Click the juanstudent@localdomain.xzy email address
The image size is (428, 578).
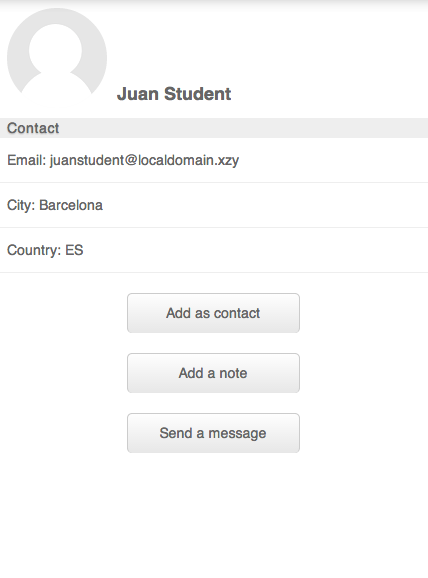[x=144, y=160]
